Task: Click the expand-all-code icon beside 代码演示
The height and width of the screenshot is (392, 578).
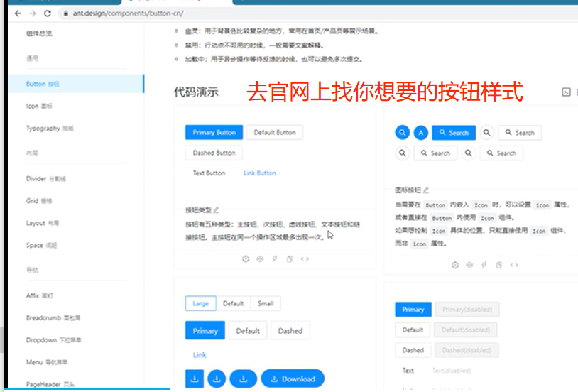Action: (566, 92)
